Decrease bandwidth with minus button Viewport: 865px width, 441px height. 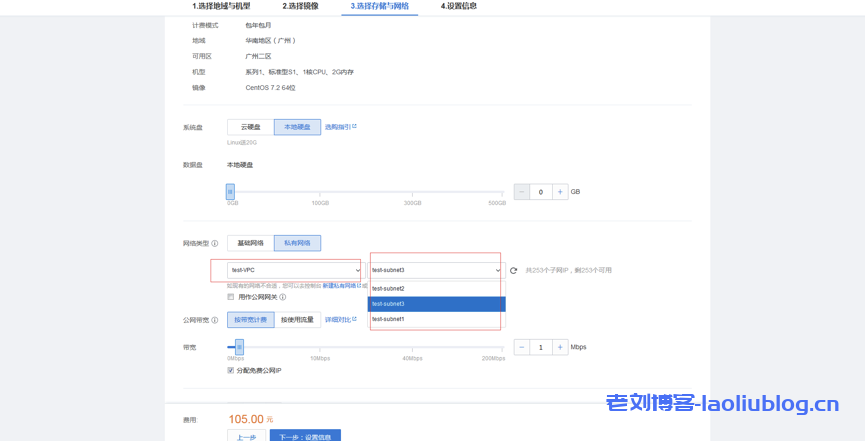[x=521, y=347]
